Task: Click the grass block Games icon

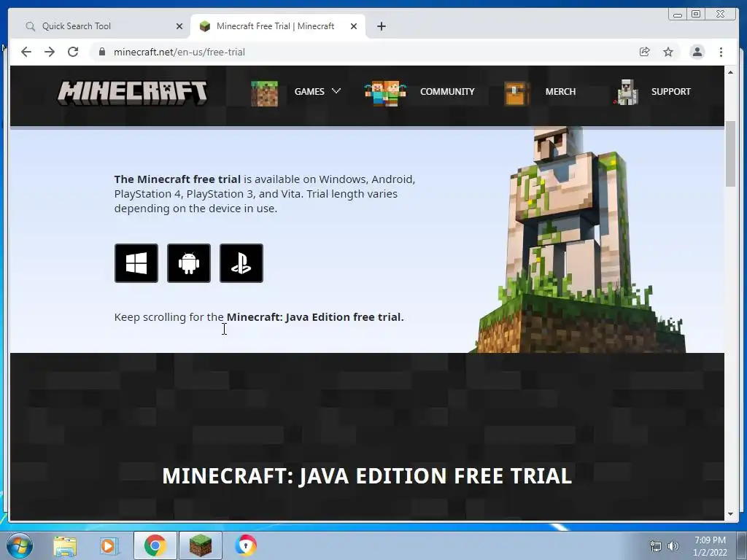Action: pyautogui.click(x=264, y=93)
